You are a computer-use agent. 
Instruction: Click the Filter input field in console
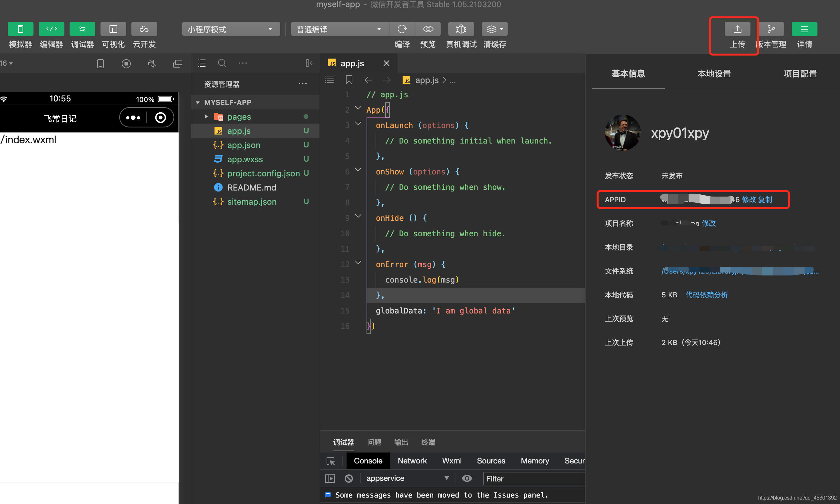533,478
